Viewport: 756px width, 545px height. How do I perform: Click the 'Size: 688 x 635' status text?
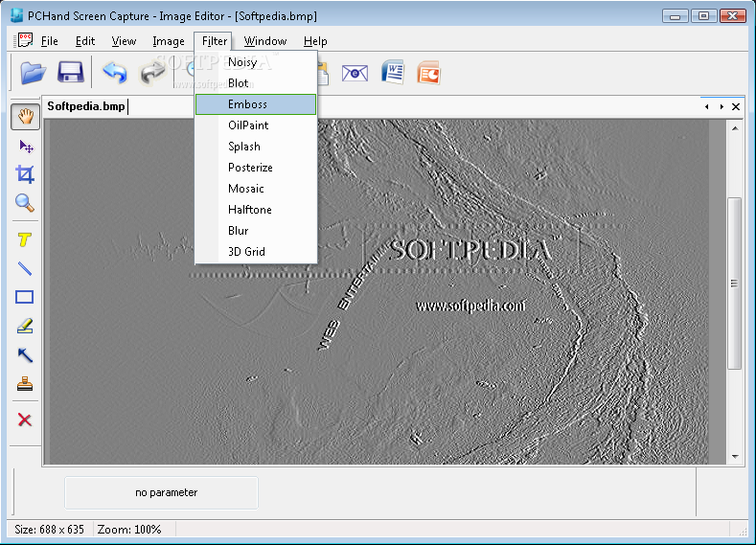tap(49, 530)
